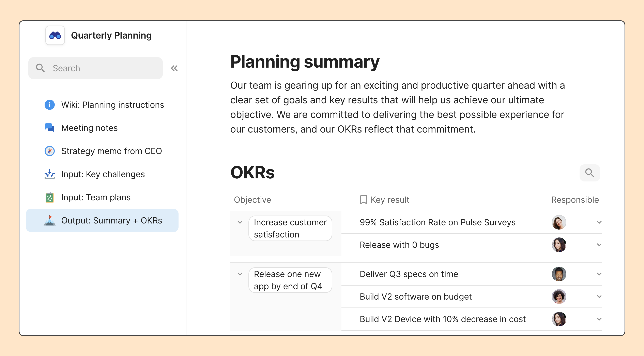This screenshot has width=644, height=356.
Task: Open Wiki: Planning instructions page
Action: [112, 105]
